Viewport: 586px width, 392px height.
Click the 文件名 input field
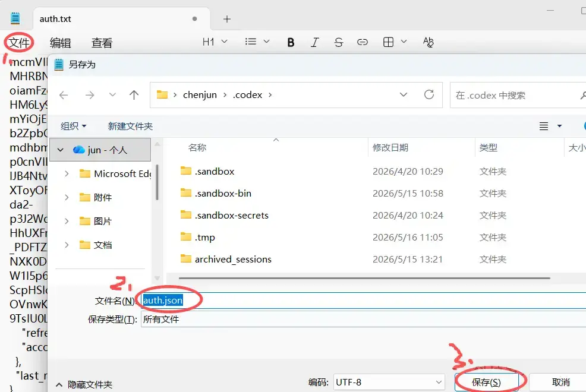(x=363, y=301)
